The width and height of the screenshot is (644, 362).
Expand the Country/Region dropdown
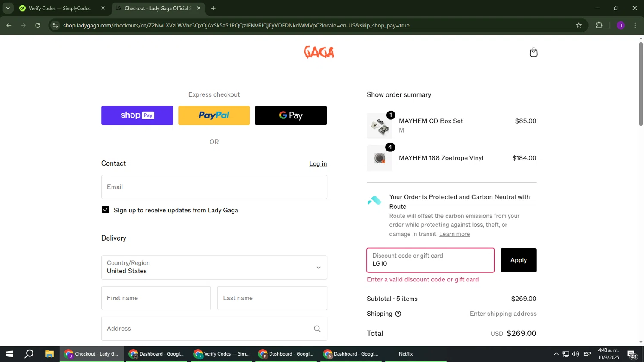(214, 268)
